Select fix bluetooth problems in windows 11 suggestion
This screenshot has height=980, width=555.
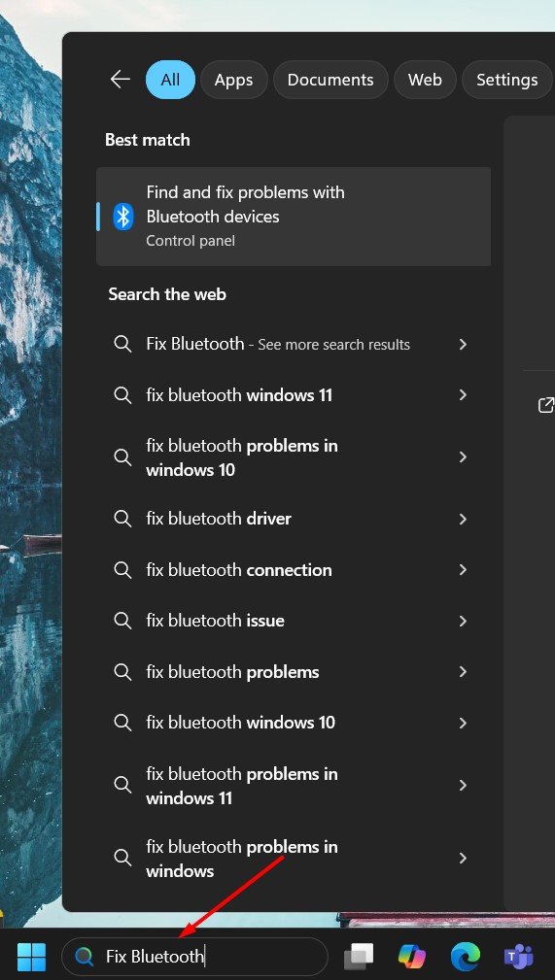click(x=294, y=786)
